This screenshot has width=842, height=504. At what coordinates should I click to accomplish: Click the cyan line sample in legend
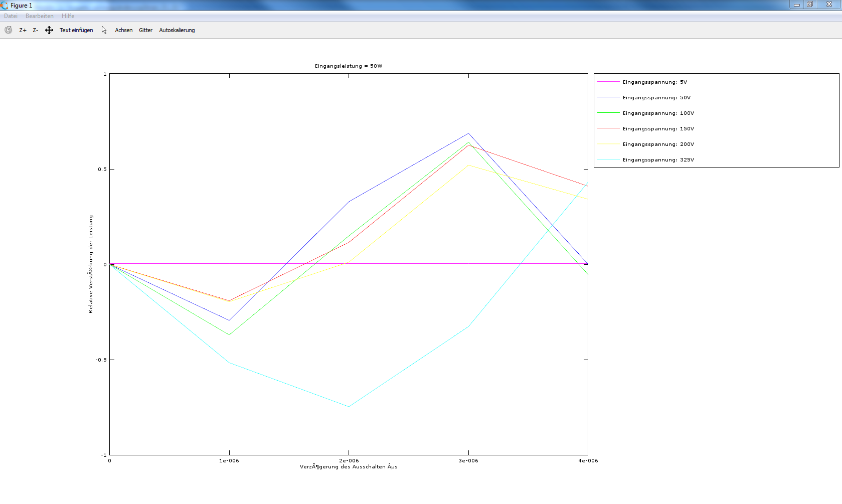(608, 159)
